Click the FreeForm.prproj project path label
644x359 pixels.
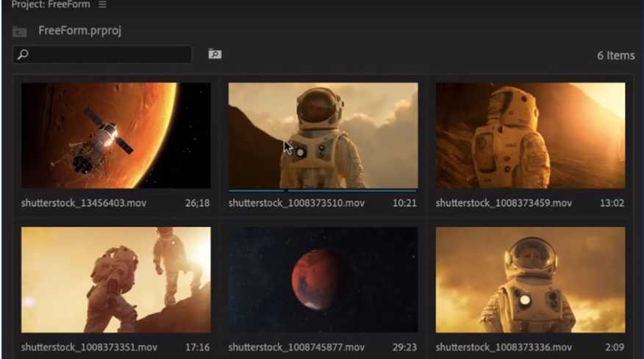79,30
